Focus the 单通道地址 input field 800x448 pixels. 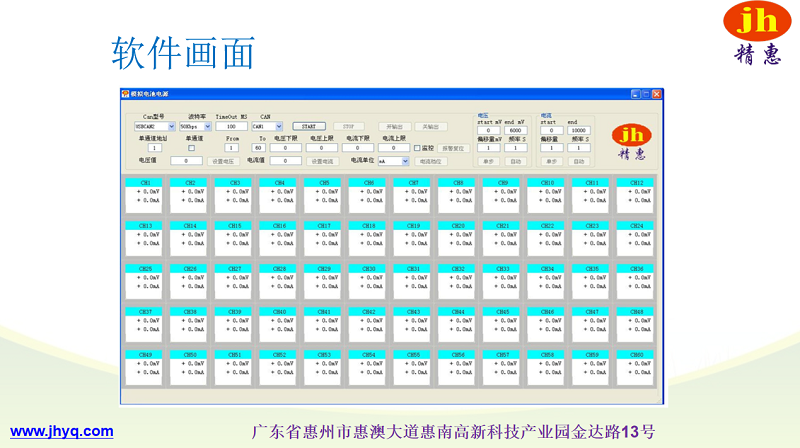(154, 148)
